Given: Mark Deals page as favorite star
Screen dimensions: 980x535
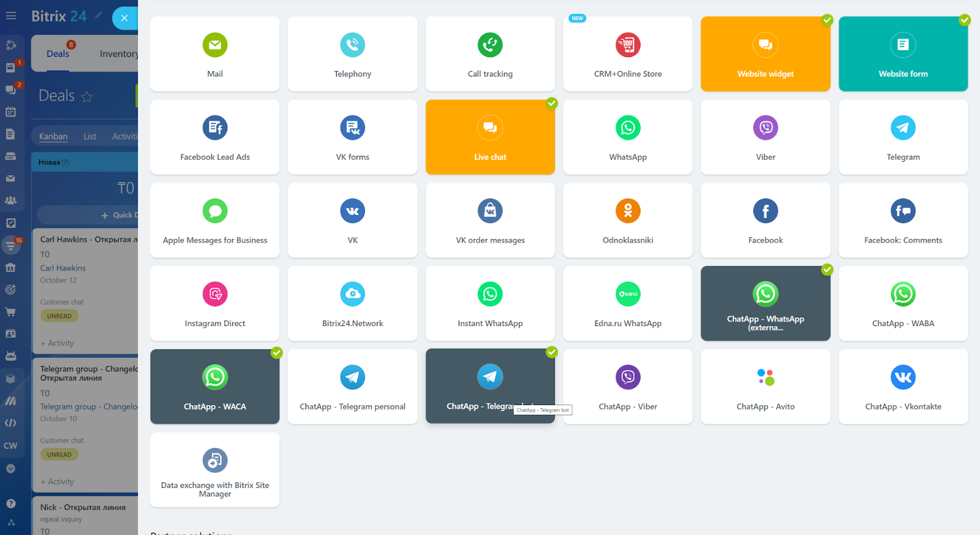Looking at the screenshot, I should 87,97.
